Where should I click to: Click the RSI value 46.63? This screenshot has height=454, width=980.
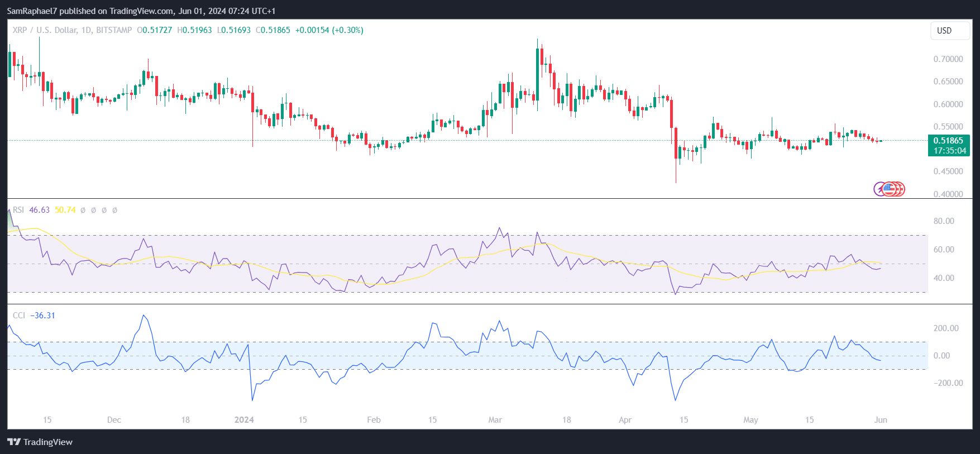point(39,210)
